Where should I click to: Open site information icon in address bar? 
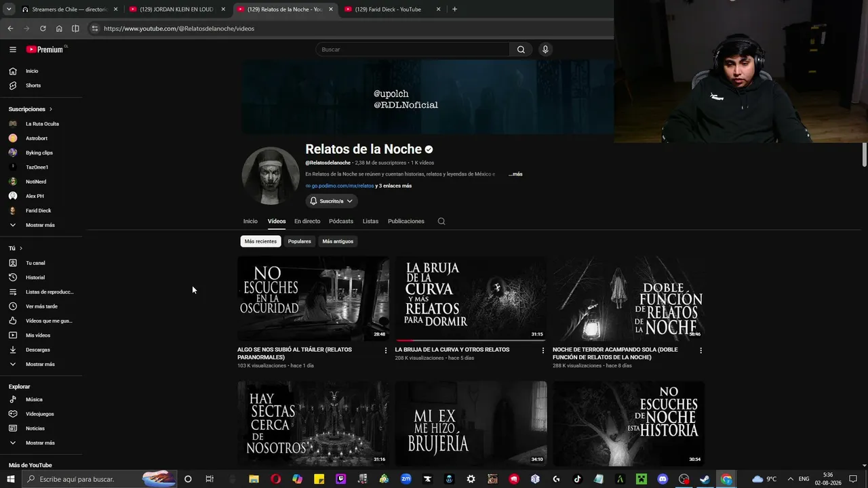95,28
